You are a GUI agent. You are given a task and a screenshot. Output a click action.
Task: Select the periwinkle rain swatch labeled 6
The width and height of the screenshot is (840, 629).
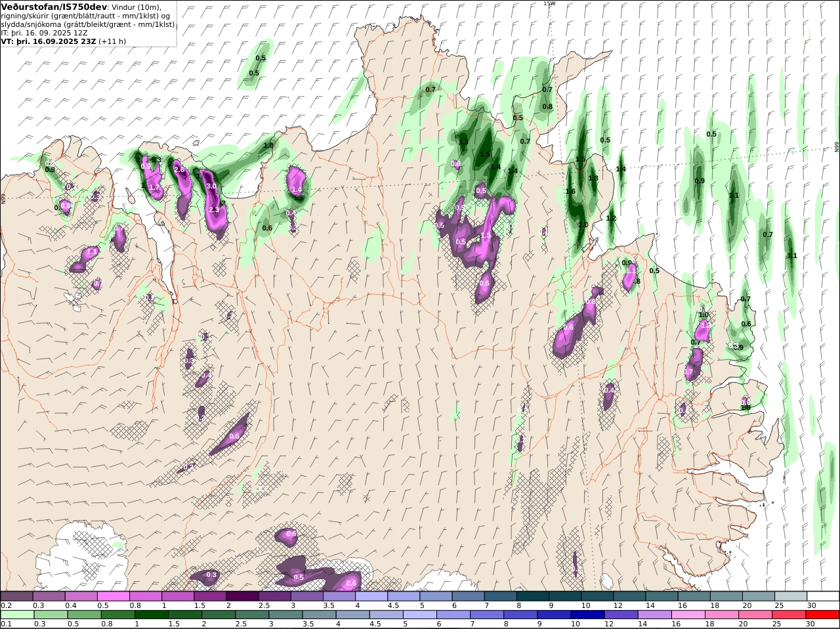coord(453,615)
